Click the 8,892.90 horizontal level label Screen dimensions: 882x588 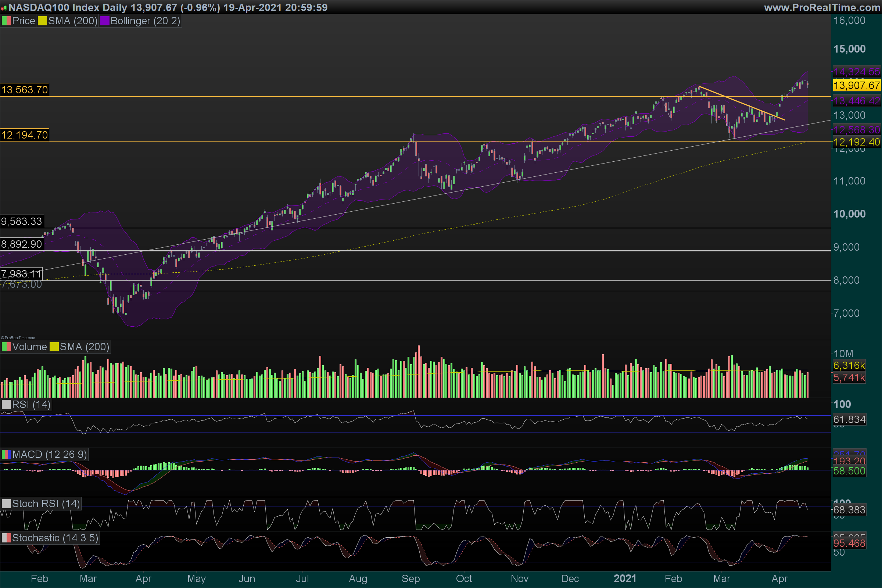[x=22, y=244]
